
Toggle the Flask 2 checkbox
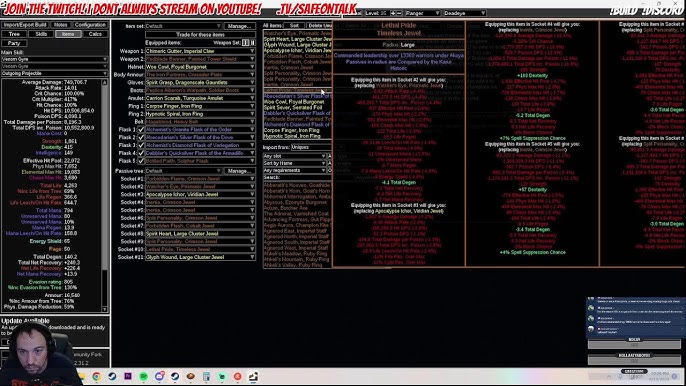[141, 137]
